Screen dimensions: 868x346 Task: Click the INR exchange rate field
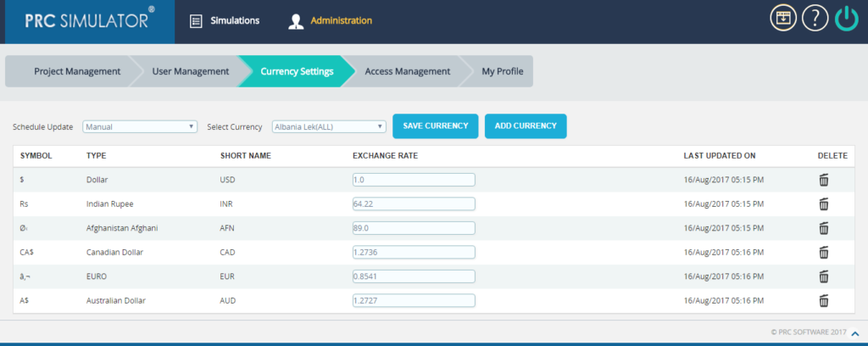414,204
